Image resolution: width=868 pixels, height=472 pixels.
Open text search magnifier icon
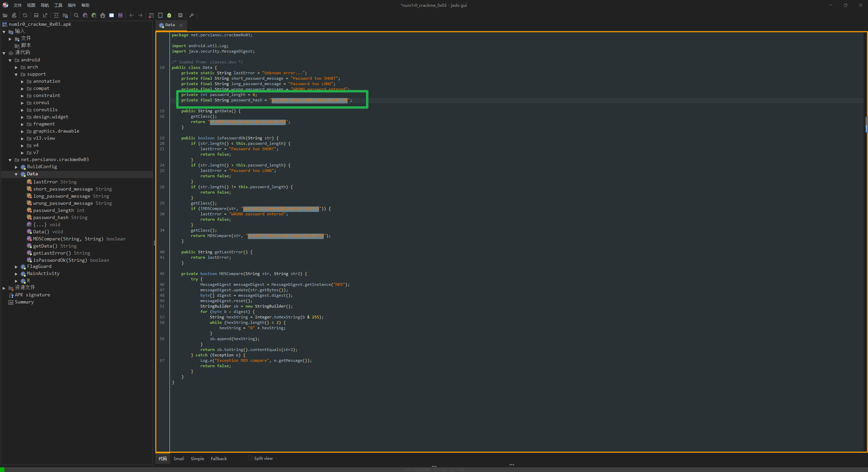pyautogui.click(x=76, y=15)
